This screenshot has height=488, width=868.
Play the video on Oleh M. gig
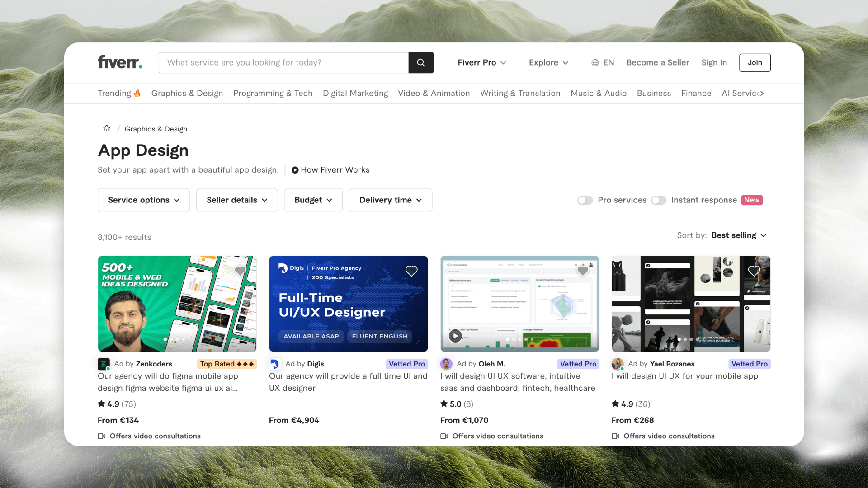[x=455, y=336]
